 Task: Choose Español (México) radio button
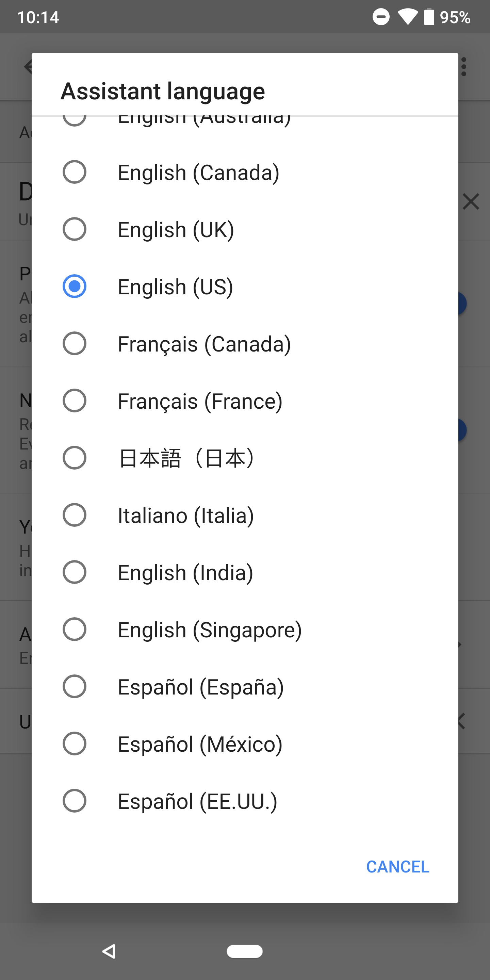pyautogui.click(x=75, y=744)
